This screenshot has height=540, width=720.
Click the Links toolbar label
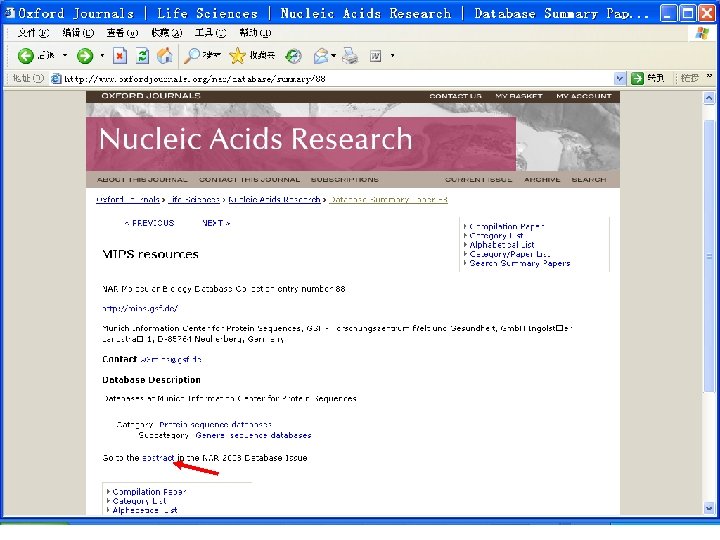(690, 79)
